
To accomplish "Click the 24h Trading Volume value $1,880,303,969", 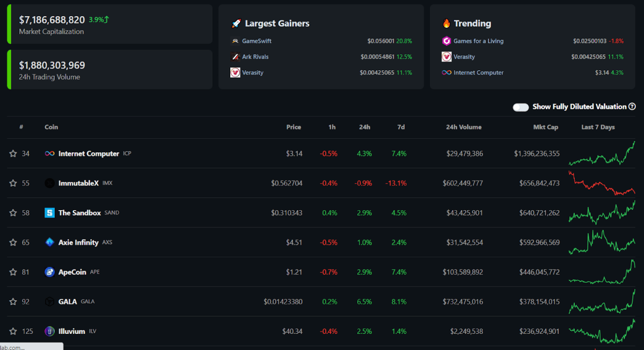I will 52,65.
